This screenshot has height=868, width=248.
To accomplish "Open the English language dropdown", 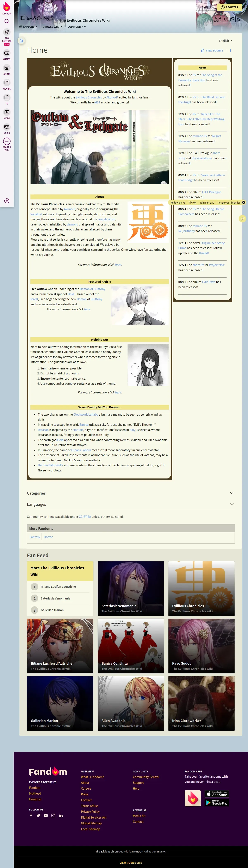I will [x=225, y=41].
